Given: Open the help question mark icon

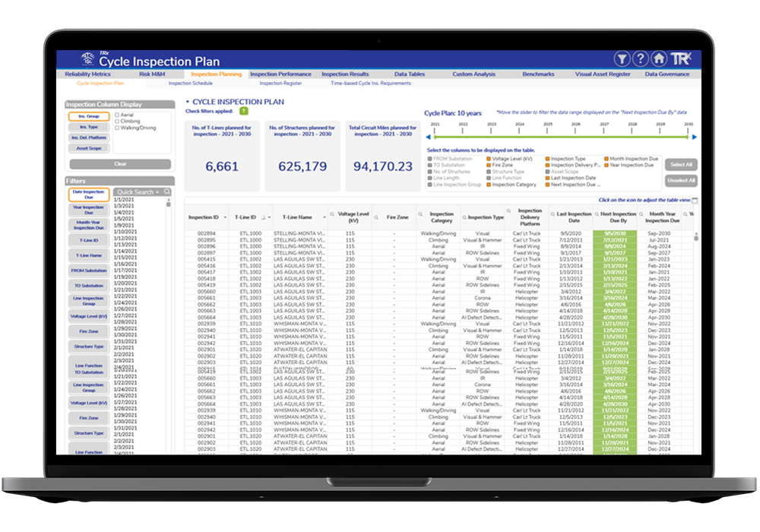Looking at the screenshot, I should point(640,59).
